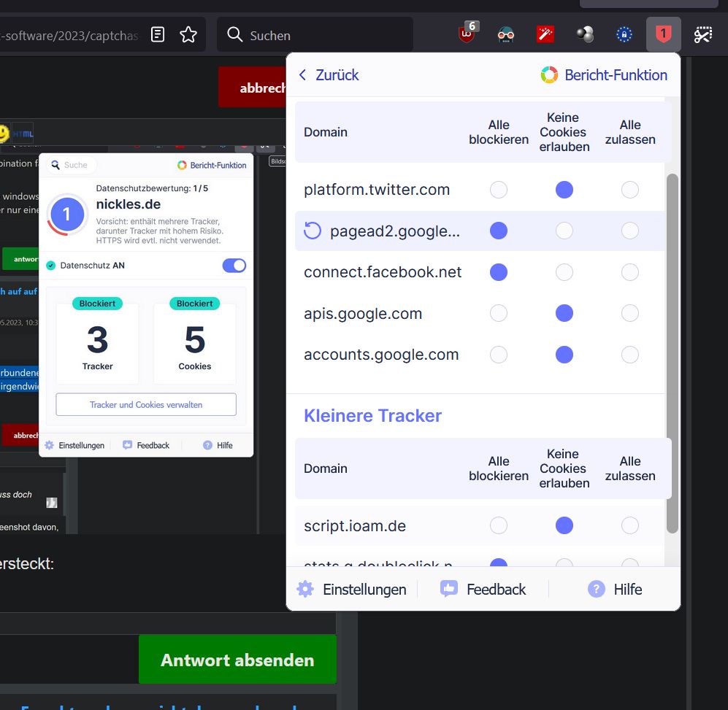Click into the Suchen search field
Viewport: 728px width, 710px height.
pos(315,35)
